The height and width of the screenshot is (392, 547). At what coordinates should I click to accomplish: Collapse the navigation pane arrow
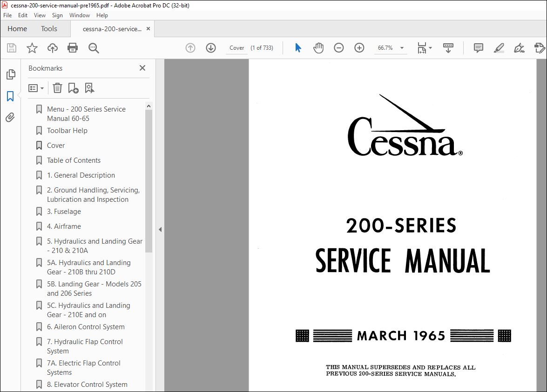click(160, 229)
